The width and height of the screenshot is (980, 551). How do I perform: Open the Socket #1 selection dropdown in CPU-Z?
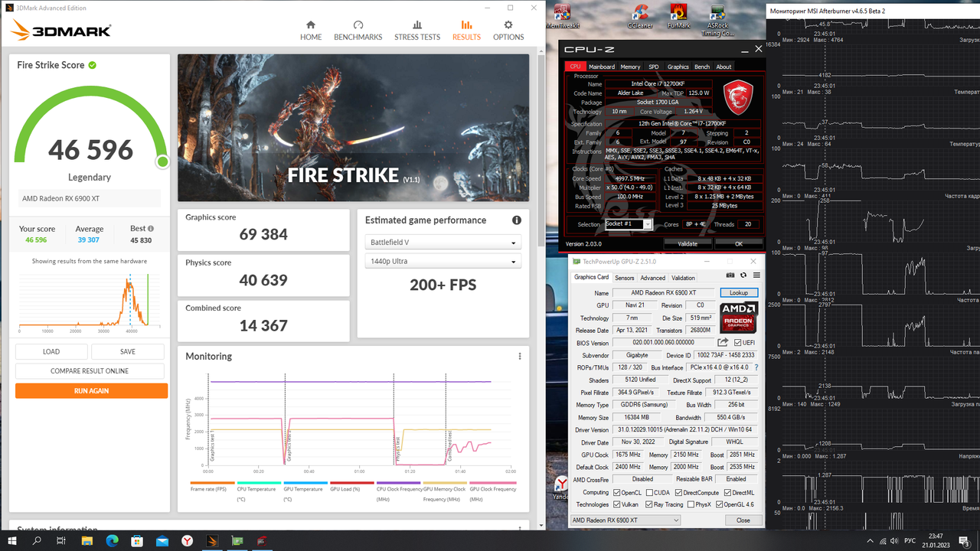pos(628,224)
